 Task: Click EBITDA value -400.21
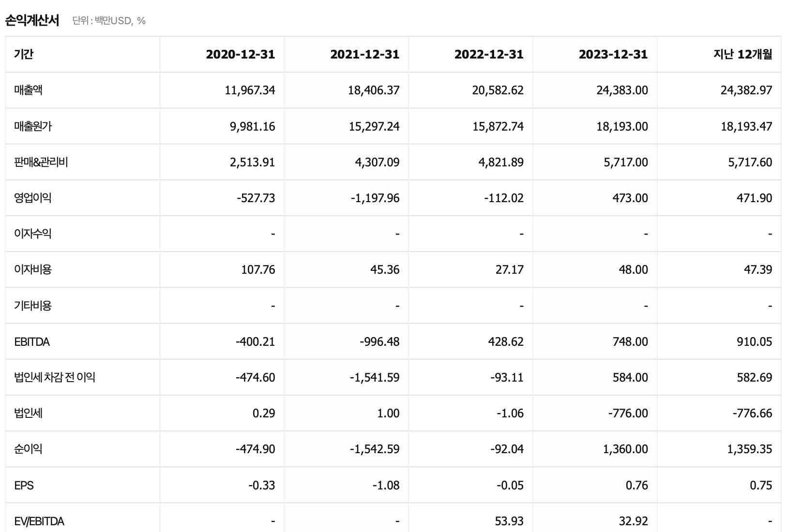coord(255,341)
